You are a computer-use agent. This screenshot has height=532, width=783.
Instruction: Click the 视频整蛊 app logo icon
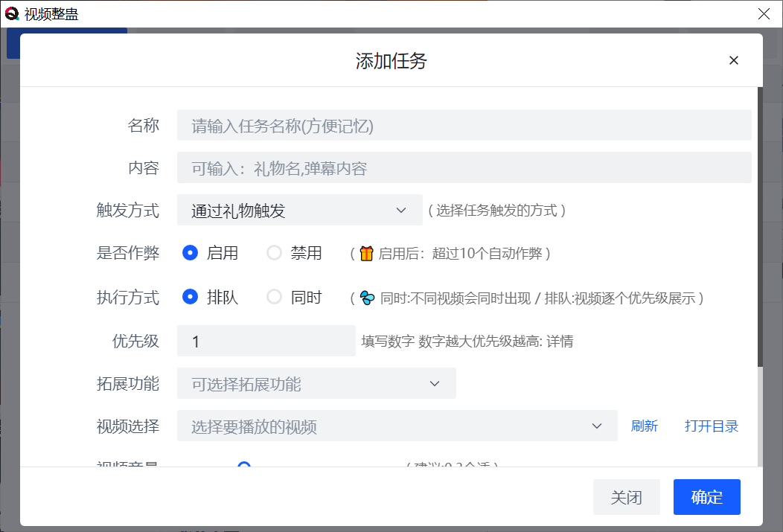[12, 13]
